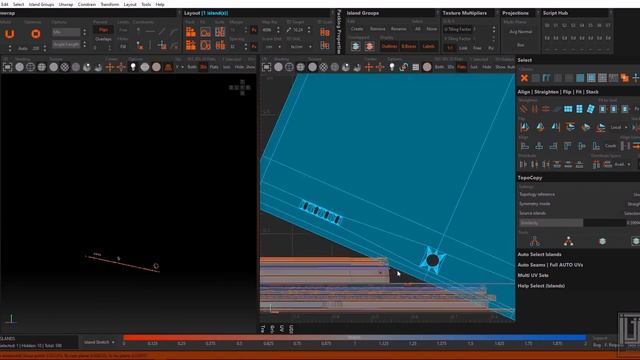640x360 pixels.
Task: Click the frame-all icon in 3D viewport toolbar
Action: (7, 67)
